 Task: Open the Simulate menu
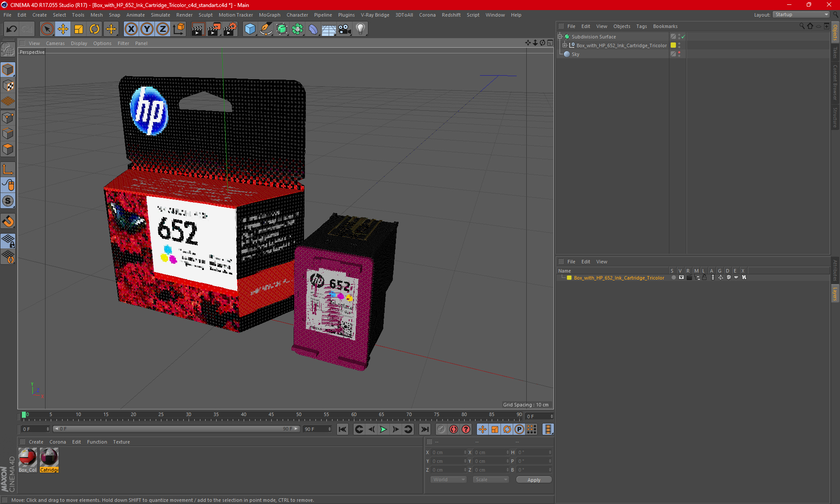[x=161, y=15]
